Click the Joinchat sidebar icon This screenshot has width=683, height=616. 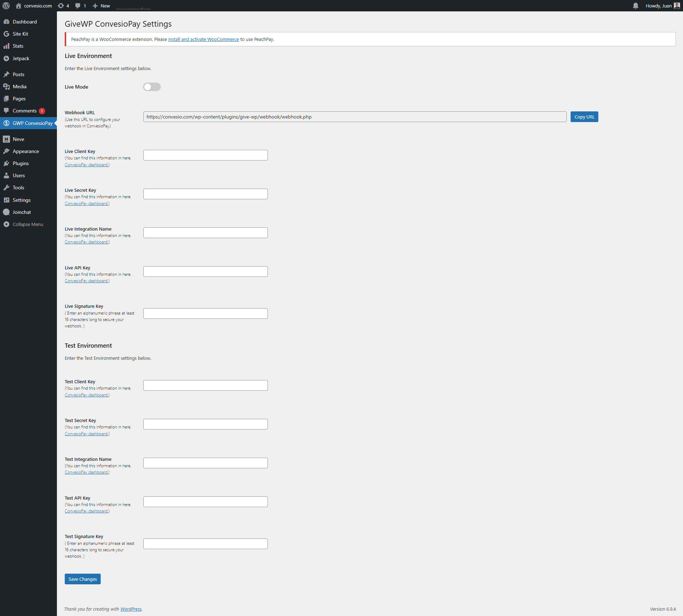pyautogui.click(x=6, y=212)
